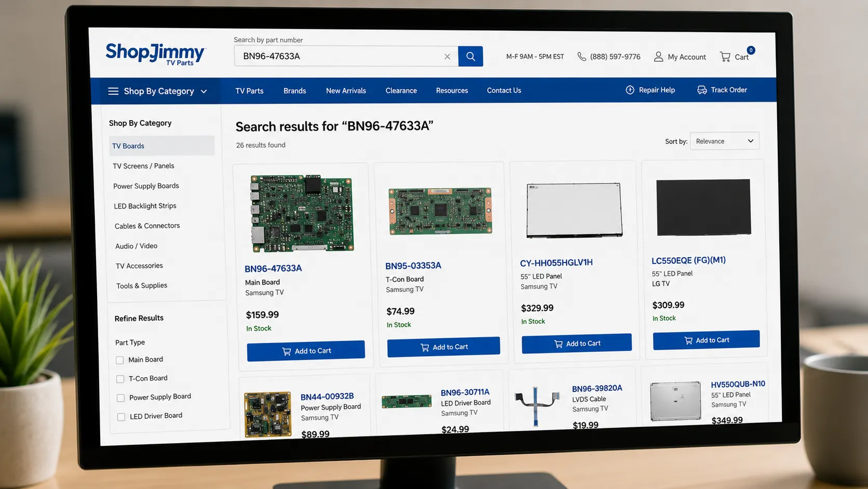Screen dimensions: 868x489
Task: Select LED Backlight Strips category
Action: [x=145, y=206]
